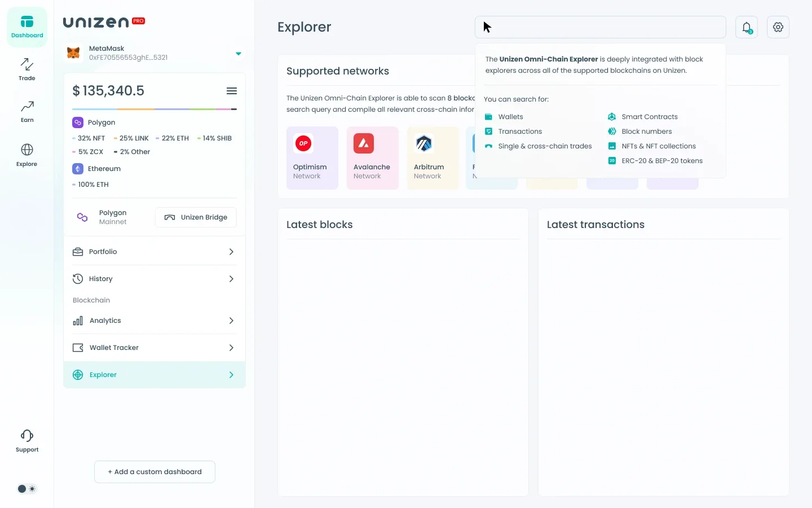Image resolution: width=812 pixels, height=508 pixels.
Task: Select the Explorer menu item
Action: click(155, 375)
